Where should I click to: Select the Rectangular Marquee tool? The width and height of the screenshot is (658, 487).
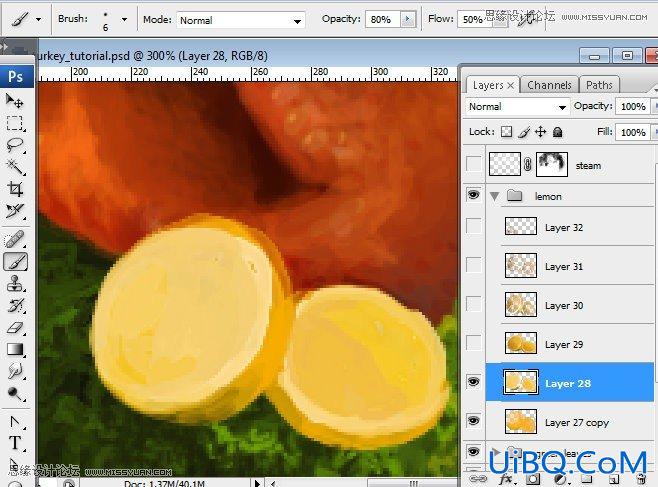click(15, 123)
